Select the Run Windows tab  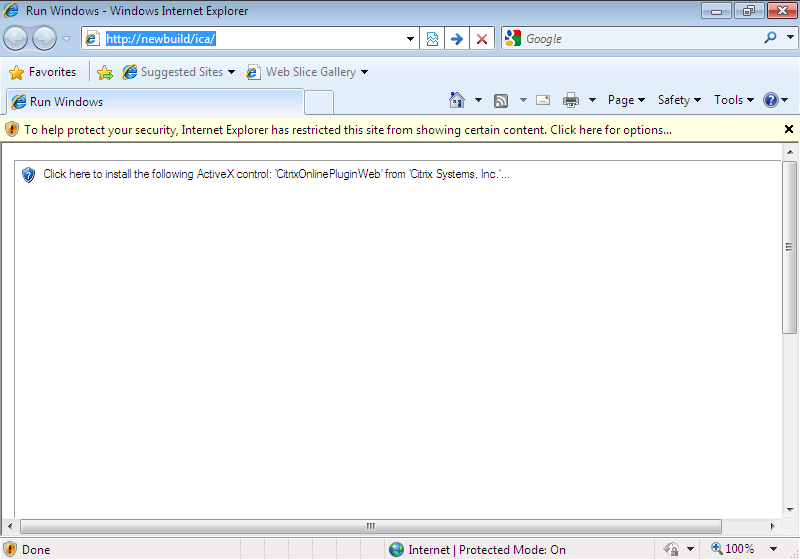(156, 101)
